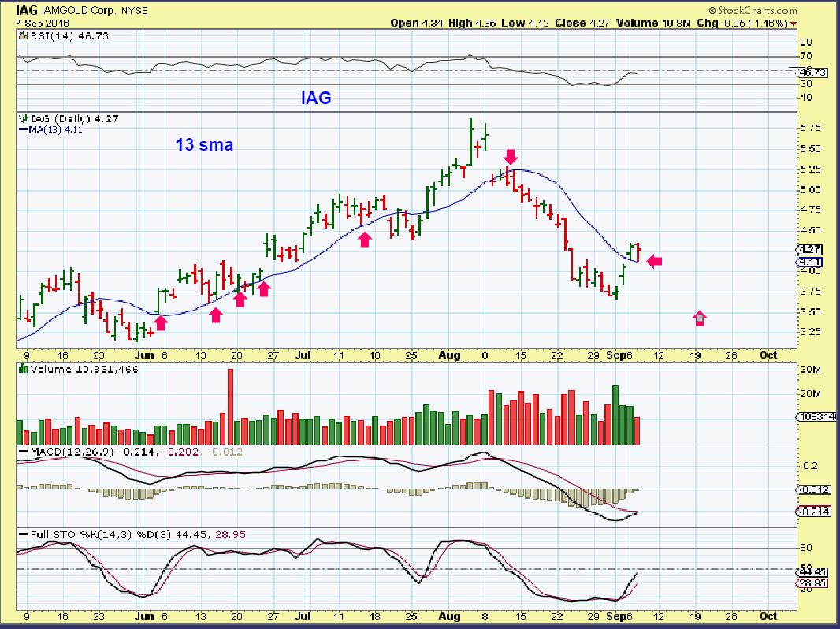Click the red down triangle beside Chg
840x629 pixels.
coord(793,24)
